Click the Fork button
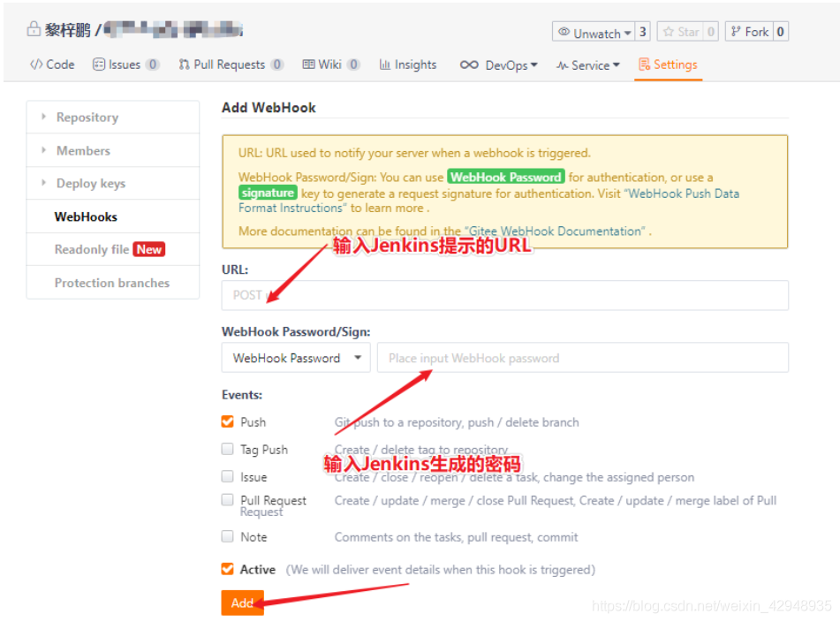840x622 pixels. pyautogui.click(x=750, y=32)
